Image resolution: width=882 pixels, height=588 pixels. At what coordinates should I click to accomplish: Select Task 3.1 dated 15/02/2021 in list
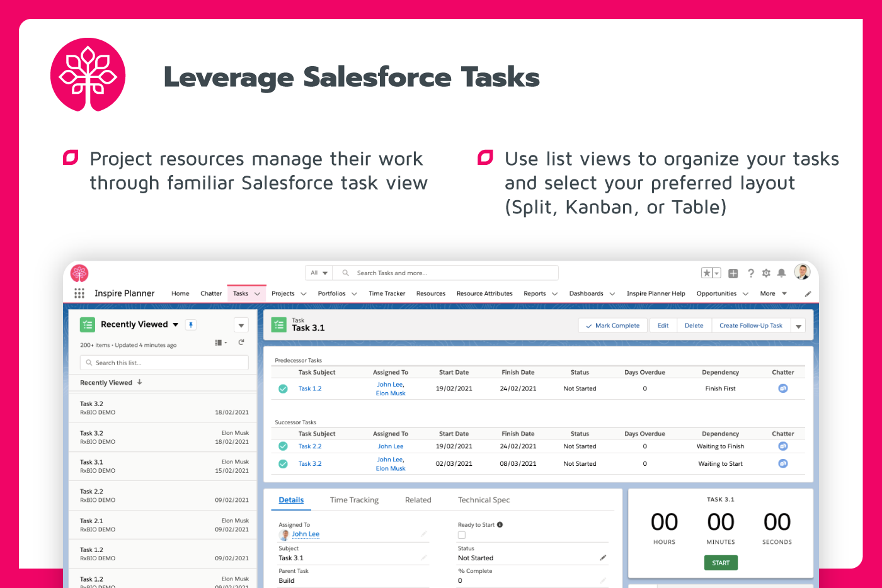coord(163,466)
